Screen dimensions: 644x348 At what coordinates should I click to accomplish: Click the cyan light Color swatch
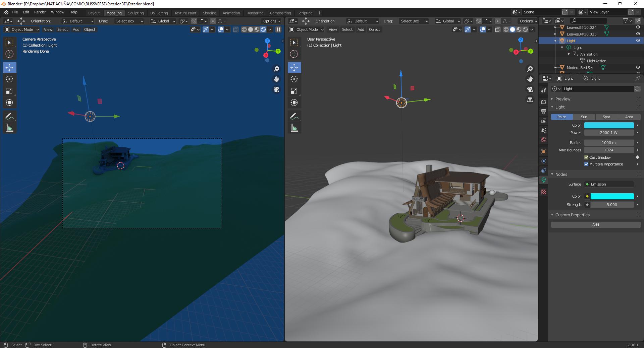[x=609, y=125]
